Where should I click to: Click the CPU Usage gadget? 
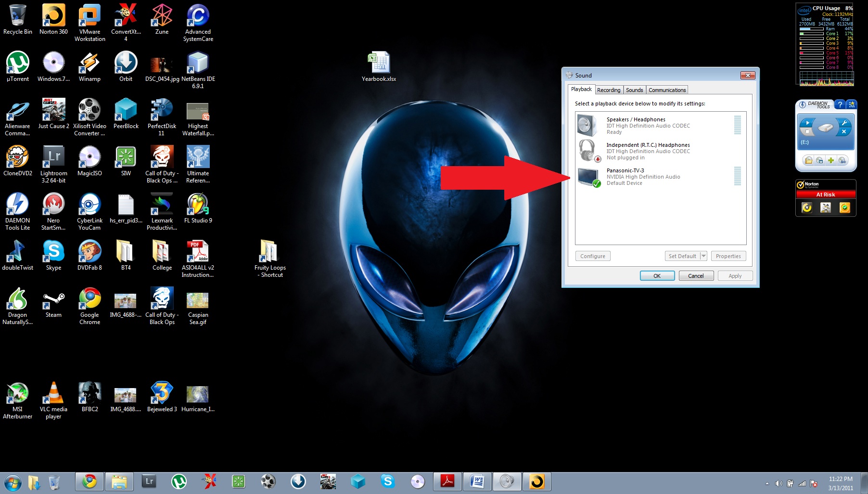pos(826,45)
